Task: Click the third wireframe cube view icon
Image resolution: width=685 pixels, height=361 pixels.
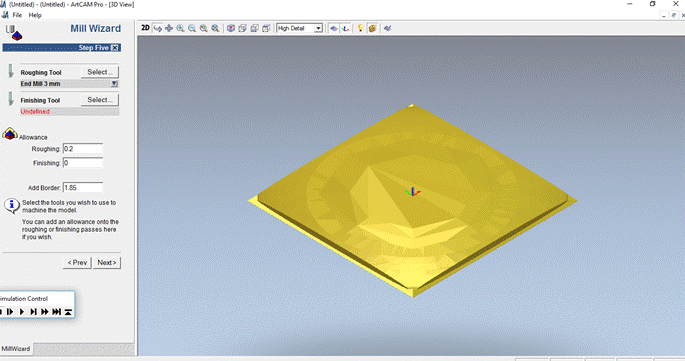Action: (254, 28)
